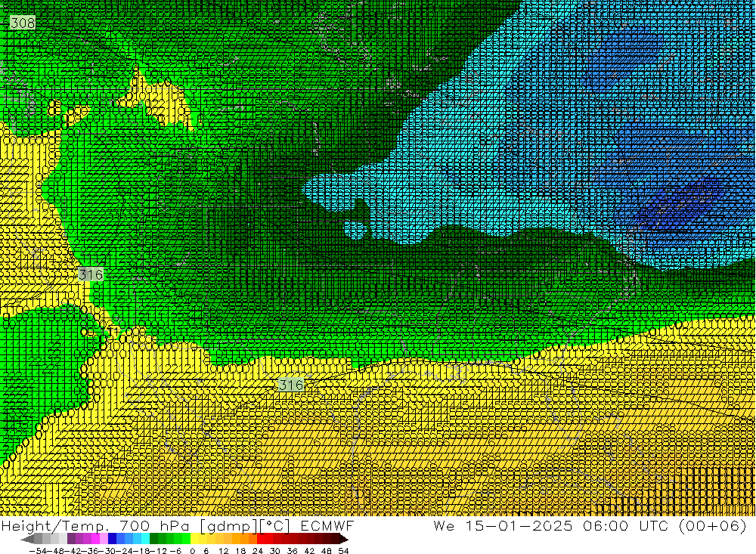
Task: Click the '-54' legend value
Action: pyautogui.click(x=38, y=551)
